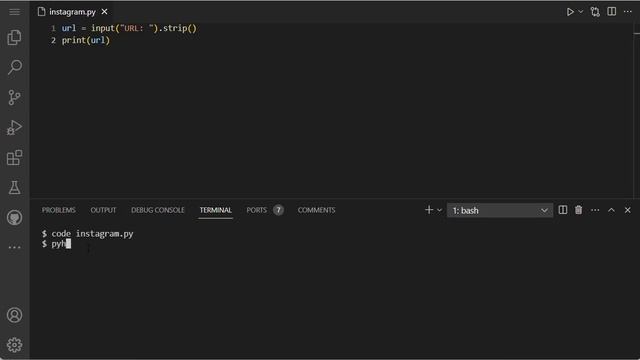Open the hamburger application menu

[14, 11]
